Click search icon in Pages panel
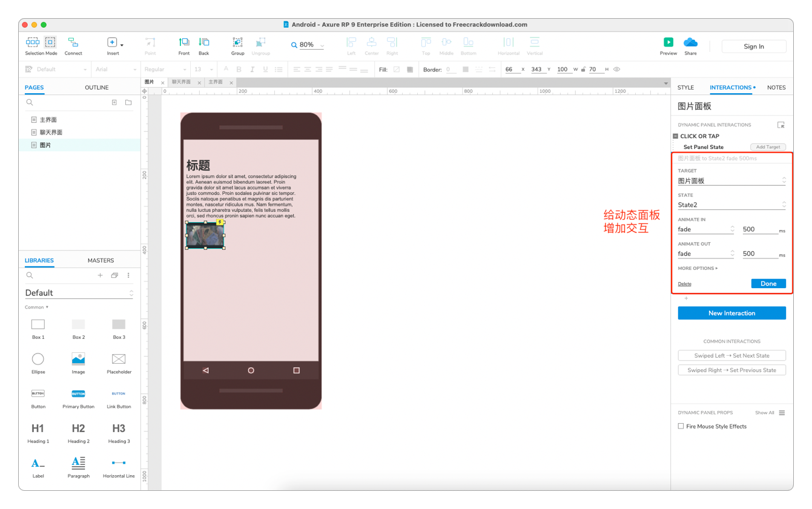Viewport: 812px width, 509px height. 29,103
